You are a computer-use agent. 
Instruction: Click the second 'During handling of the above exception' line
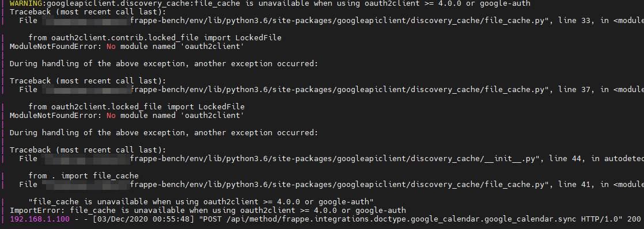pos(164,133)
